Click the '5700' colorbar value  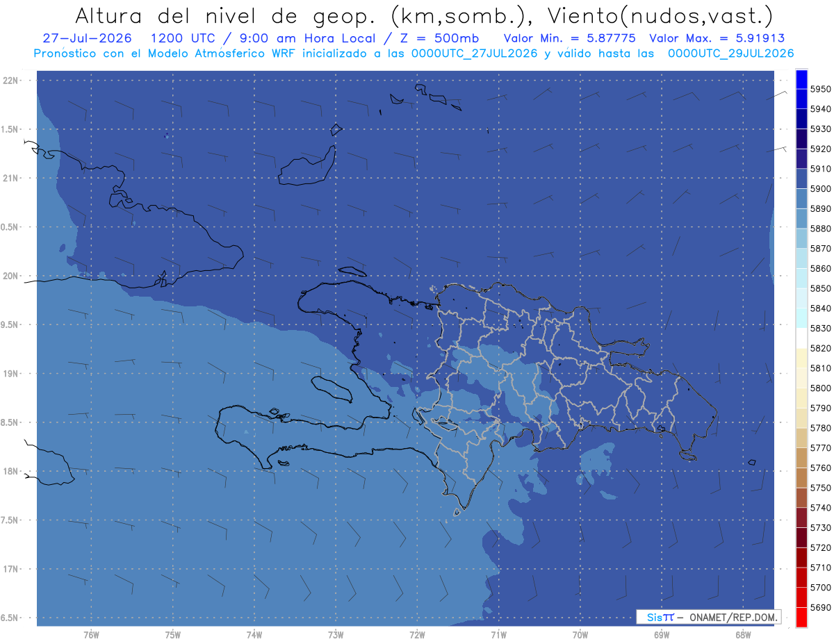coord(821,588)
